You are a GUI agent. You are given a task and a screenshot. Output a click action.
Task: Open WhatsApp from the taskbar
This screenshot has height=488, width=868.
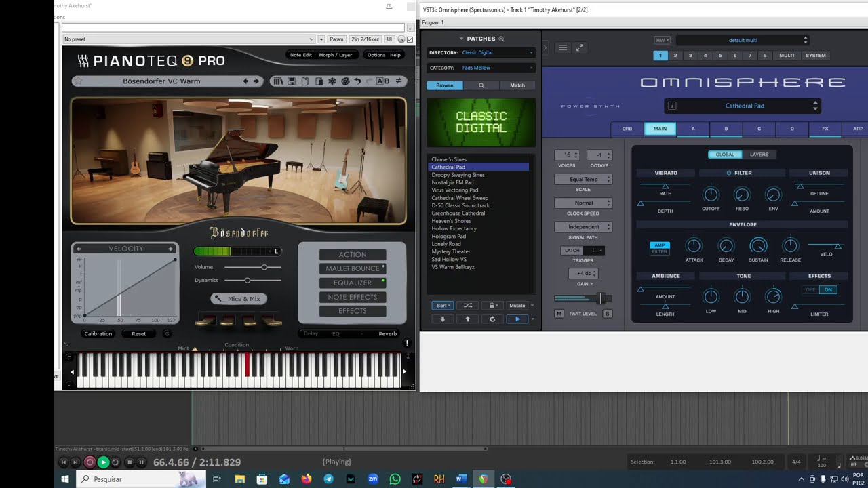(395, 479)
